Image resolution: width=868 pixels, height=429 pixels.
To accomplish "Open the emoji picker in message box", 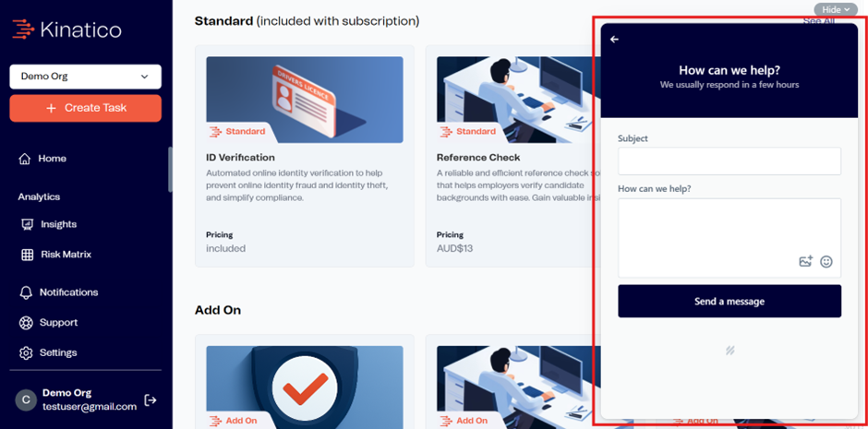I will [826, 261].
